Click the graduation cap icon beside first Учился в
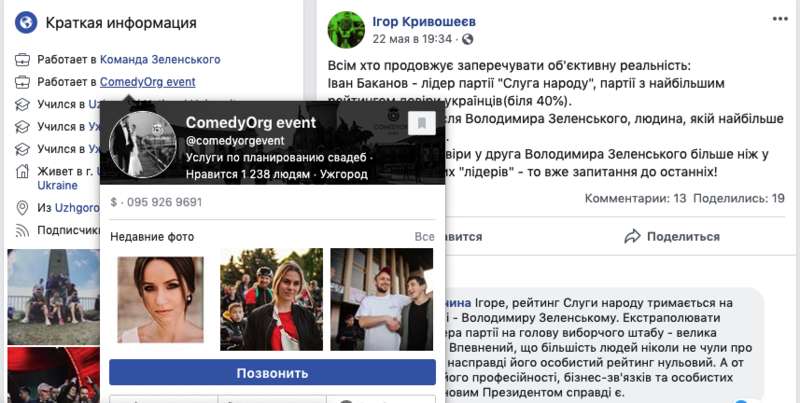 tap(22, 104)
